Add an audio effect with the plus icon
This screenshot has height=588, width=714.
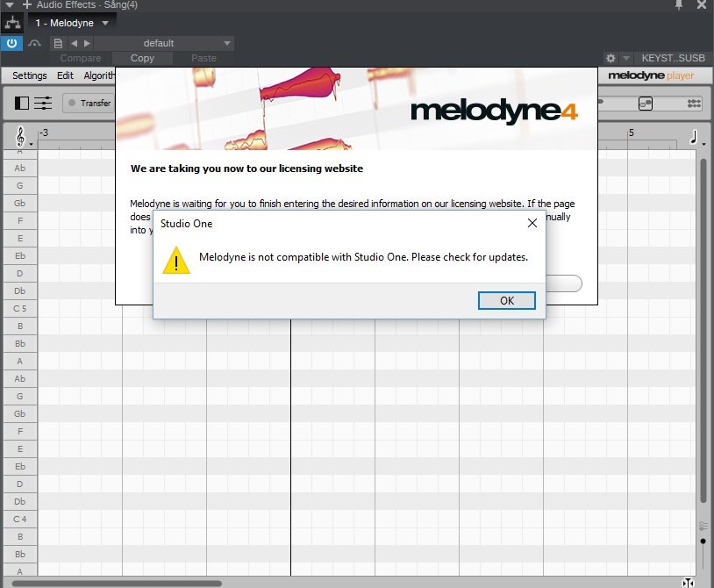point(27,5)
